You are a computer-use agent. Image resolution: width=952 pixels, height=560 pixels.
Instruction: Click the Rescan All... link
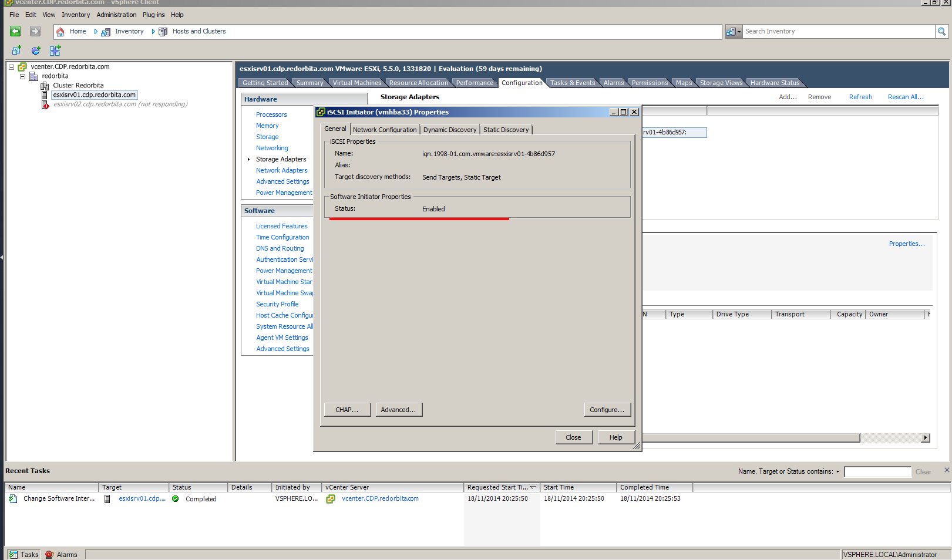(x=905, y=97)
